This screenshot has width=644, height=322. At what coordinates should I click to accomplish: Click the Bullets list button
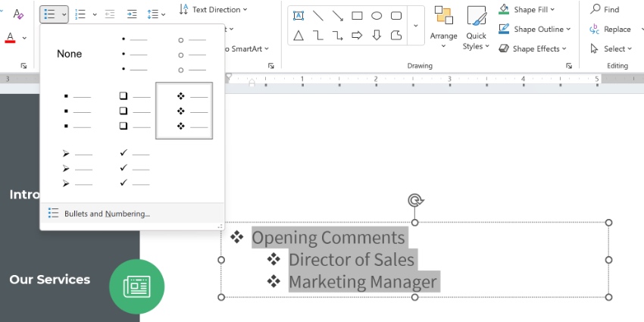coord(49,14)
